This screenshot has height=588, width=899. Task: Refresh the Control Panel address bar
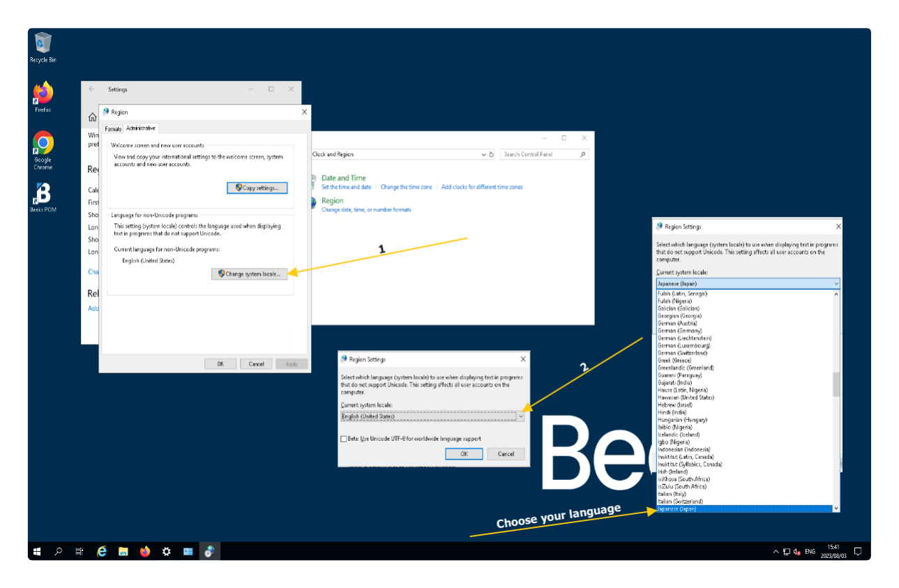[491, 154]
